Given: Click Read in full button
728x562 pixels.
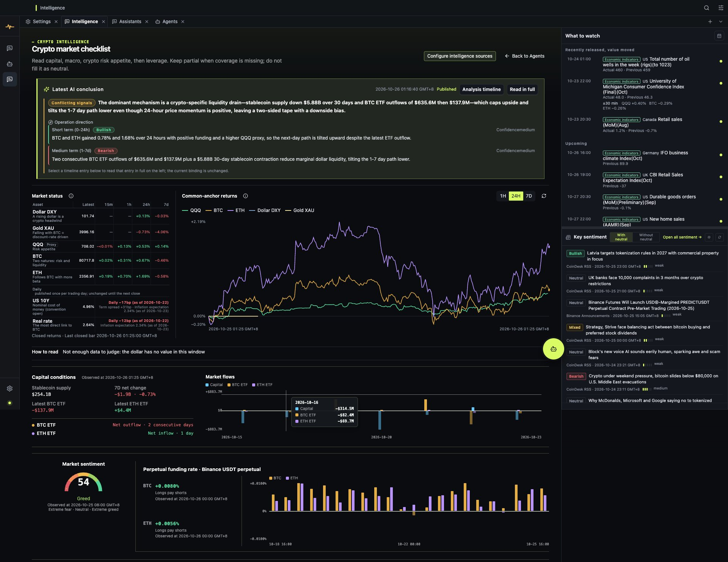Looking at the screenshot, I should (x=522, y=89).
